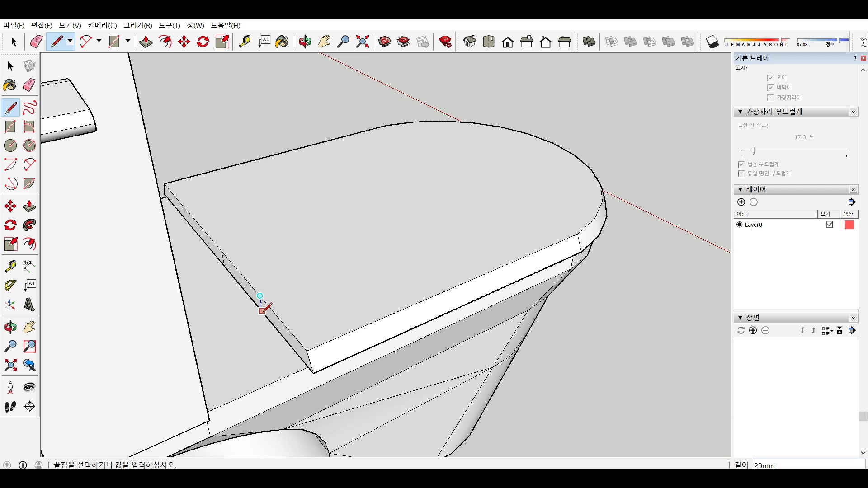
Task: Uncheck the 법선 부드럽게 checkbox
Action: (x=741, y=164)
